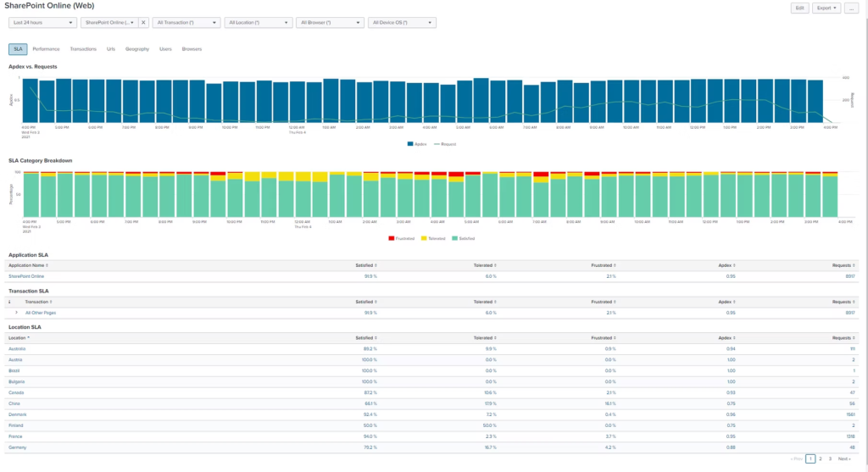Open the Austria location link
Viewport: 868px width, 472px height.
(15, 359)
